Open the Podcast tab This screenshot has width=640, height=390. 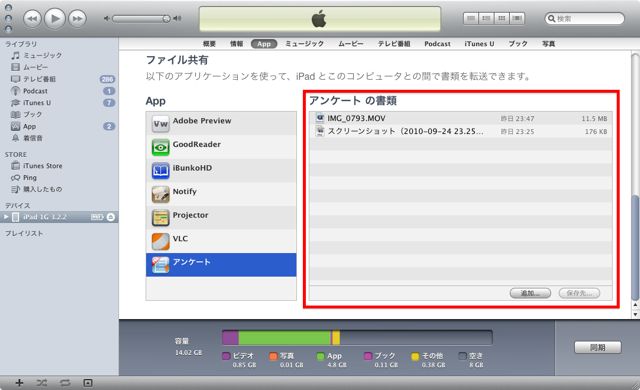(x=437, y=44)
